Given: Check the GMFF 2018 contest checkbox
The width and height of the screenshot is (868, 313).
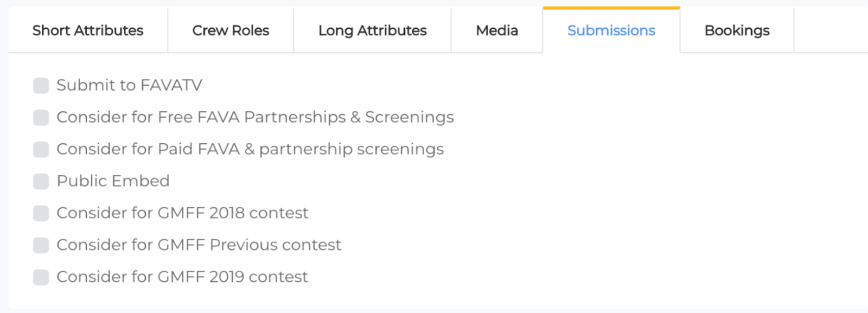Looking at the screenshot, I should [x=41, y=214].
